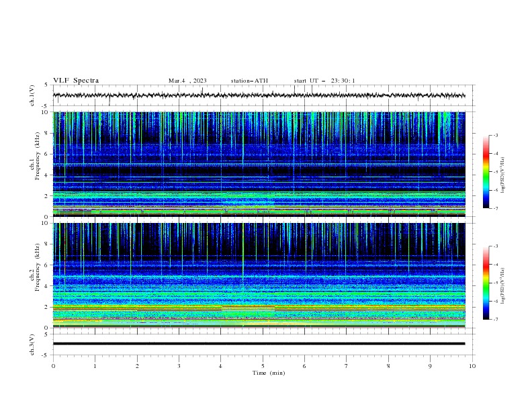Viewport: 532px width, 411px height.
Task: Click time axis tick label "10"
Action: point(472,366)
